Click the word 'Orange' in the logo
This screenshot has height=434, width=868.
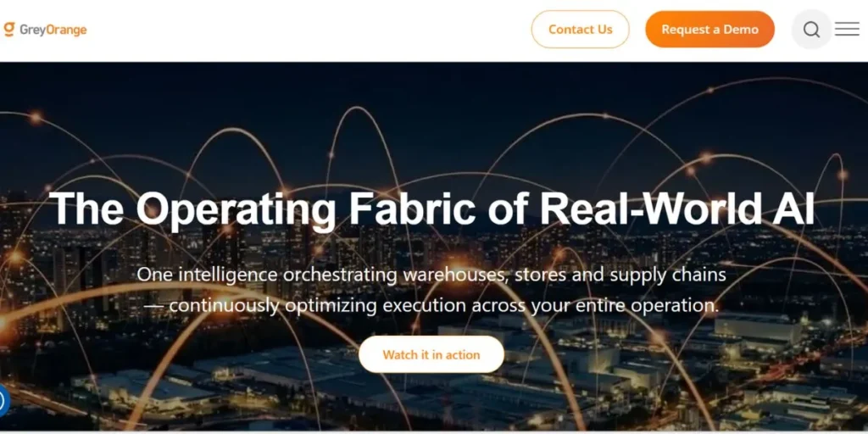[66, 31]
